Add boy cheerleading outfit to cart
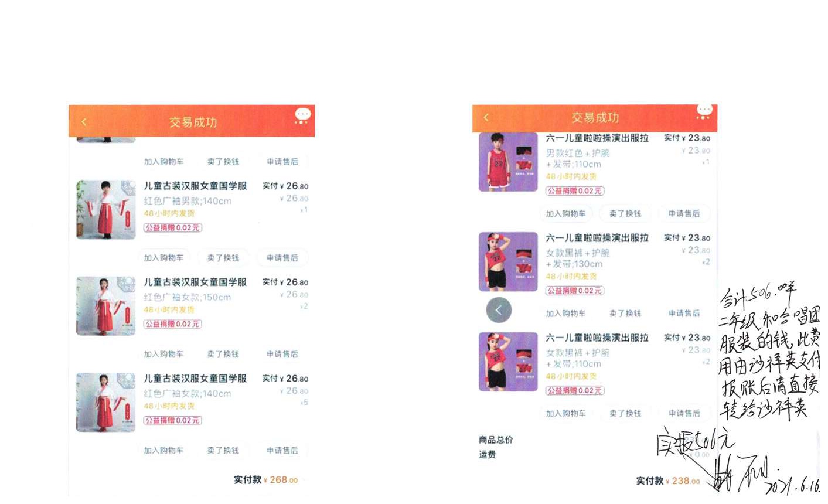This screenshot has height=504, width=828. (565, 214)
